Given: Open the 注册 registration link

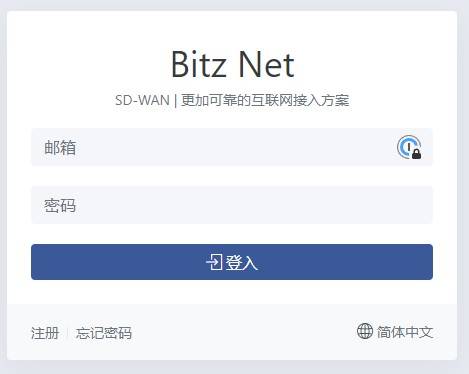Looking at the screenshot, I should pos(45,333).
